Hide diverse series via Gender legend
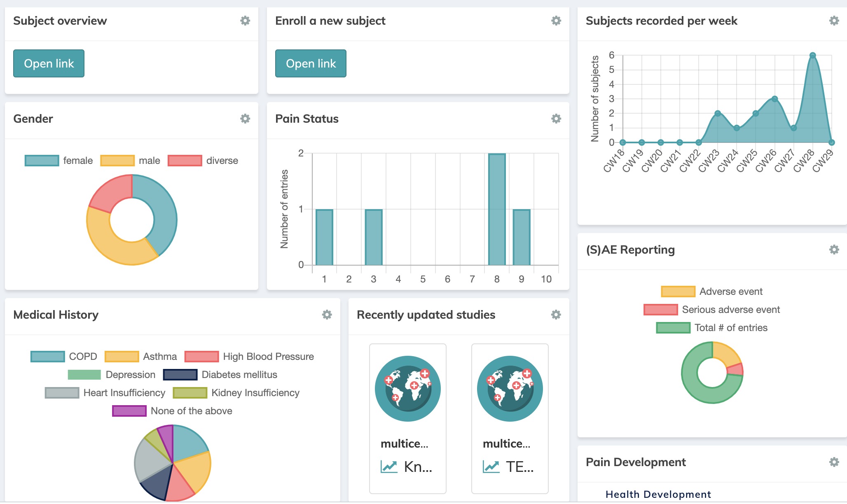The image size is (847, 504). click(203, 161)
